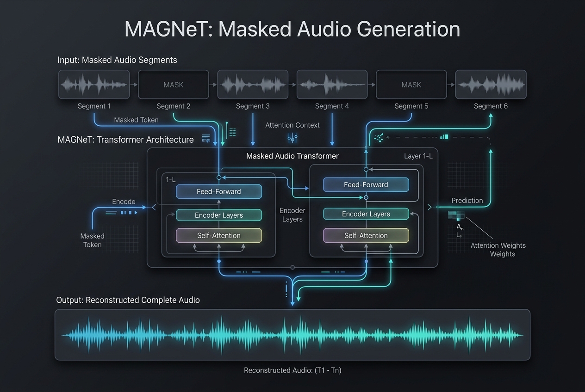Click the 'MAGNeT: Masked Audio Generation' title

coord(292,29)
